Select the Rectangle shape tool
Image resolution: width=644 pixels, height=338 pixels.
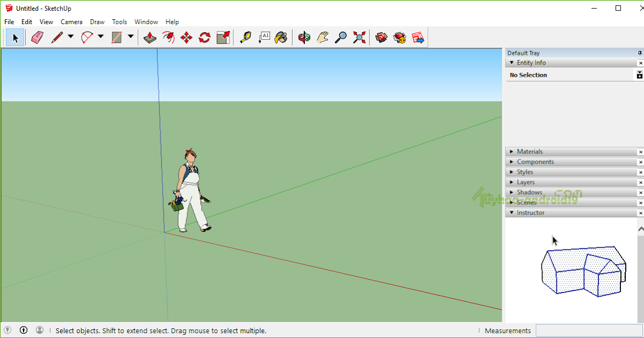(116, 38)
